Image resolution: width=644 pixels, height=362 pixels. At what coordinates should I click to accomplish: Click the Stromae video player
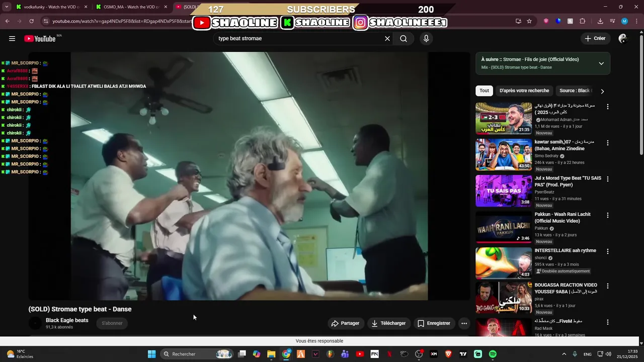point(249,176)
